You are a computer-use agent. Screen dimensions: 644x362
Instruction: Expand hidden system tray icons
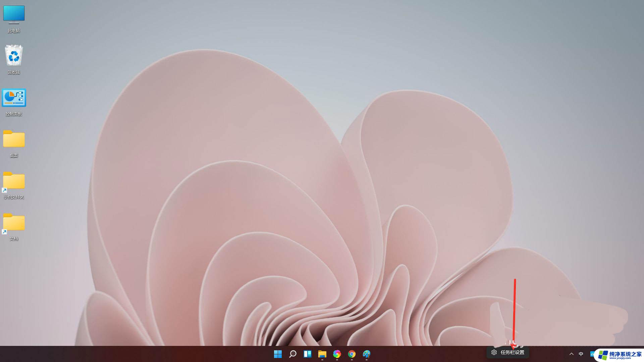(x=572, y=354)
